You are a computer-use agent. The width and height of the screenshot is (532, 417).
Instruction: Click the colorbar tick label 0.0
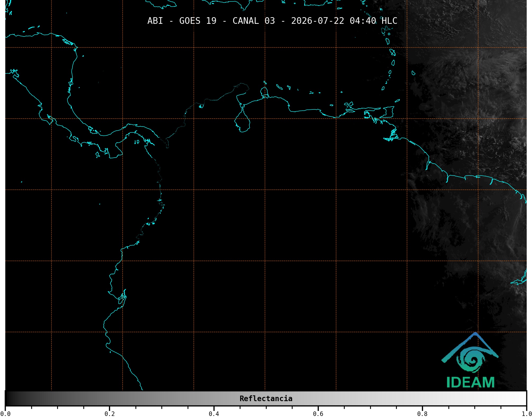click(5, 414)
